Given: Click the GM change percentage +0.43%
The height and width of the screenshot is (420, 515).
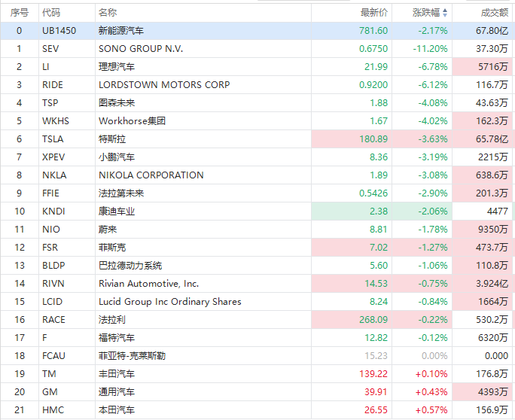Looking at the screenshot, I should (431, 392).
